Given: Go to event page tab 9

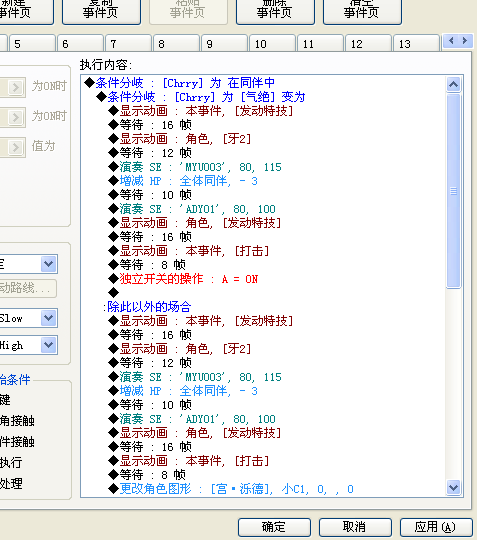Looking at the screenshot, I should [x=224, y=43].
